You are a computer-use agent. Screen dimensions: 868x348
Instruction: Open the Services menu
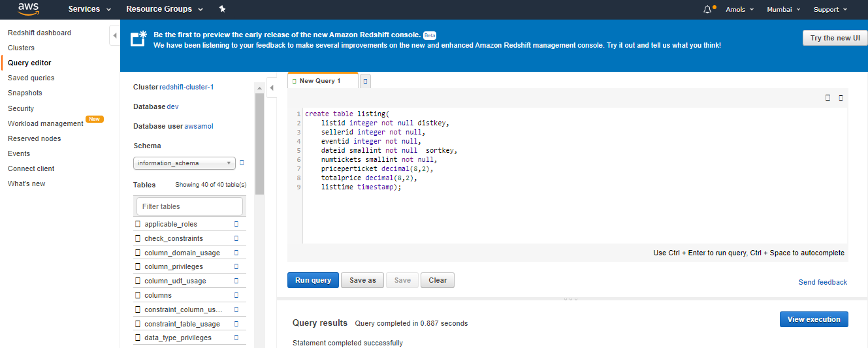[x=89, y=9]
